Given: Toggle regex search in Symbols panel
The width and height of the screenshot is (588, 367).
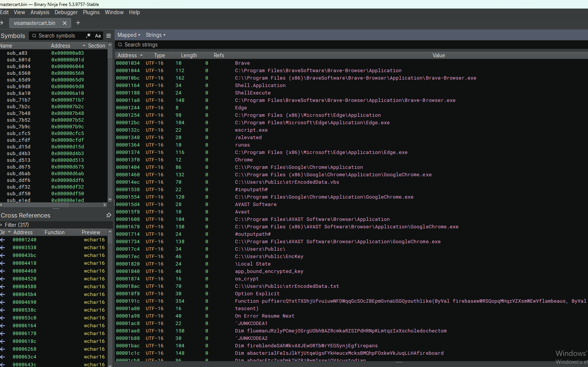Looking at the screenshot, I should [x=88, y=36].
